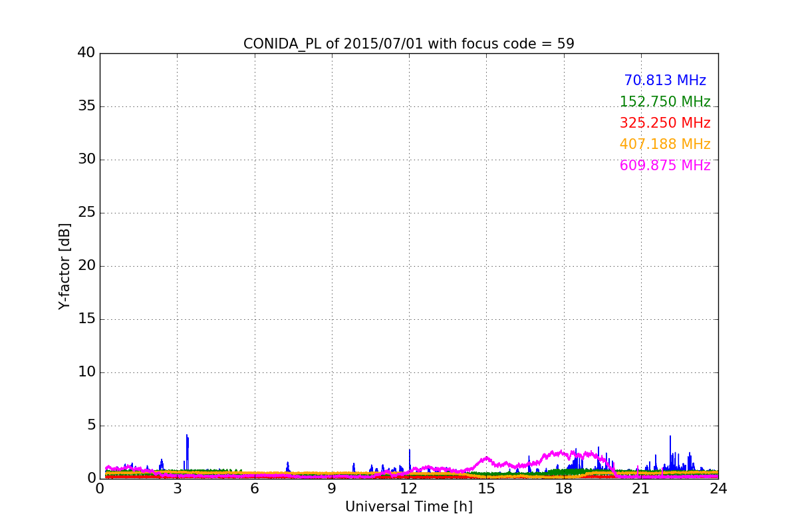Click the y-axis tick label 25
Viewport: 798px width, 532px height.
click(x=86, y=213)
